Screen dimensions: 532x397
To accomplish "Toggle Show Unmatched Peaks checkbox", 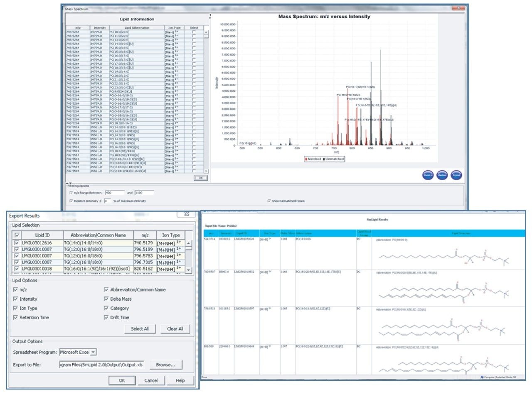I will point(269,201).
